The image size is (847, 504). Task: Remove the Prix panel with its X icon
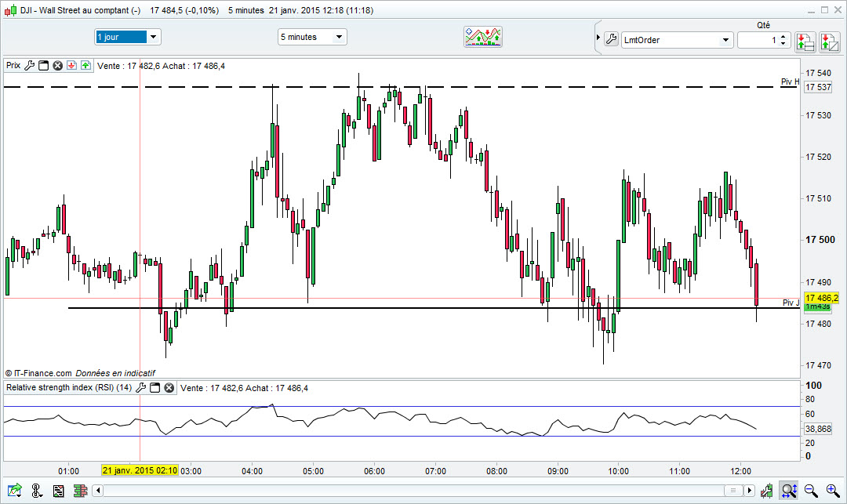(x=57, y=65)
